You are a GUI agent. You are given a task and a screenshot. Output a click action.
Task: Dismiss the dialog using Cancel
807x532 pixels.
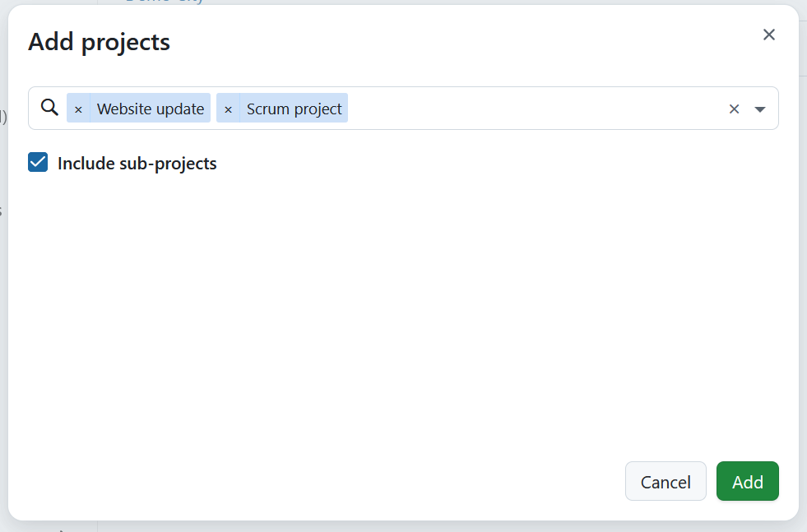(666, 481)
